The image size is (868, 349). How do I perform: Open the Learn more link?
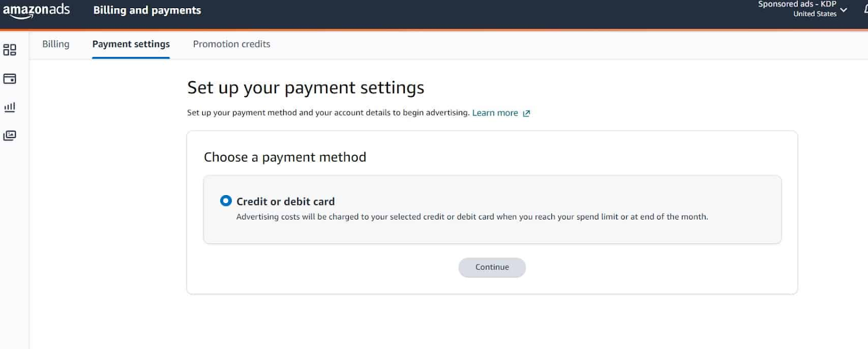[495, 113]
